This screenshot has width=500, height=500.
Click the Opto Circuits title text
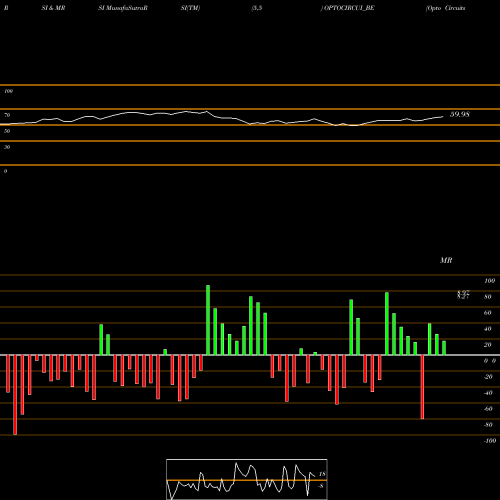(x=446, y=8)
